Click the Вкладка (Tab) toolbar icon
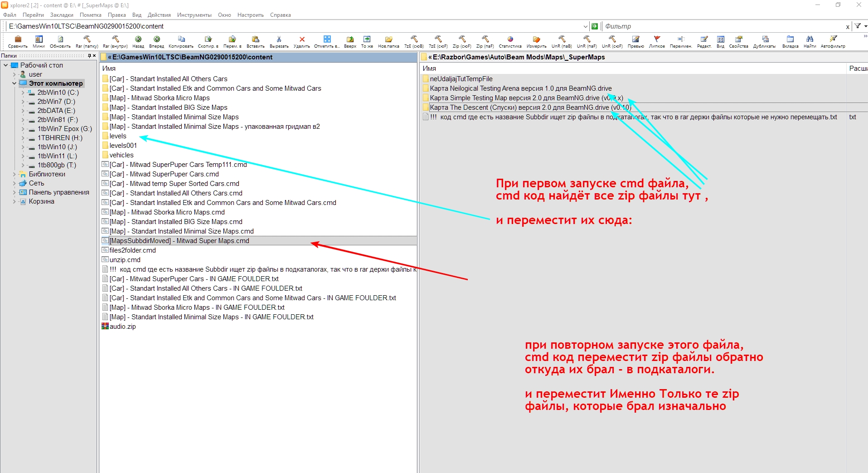 [x=790, y=39]
